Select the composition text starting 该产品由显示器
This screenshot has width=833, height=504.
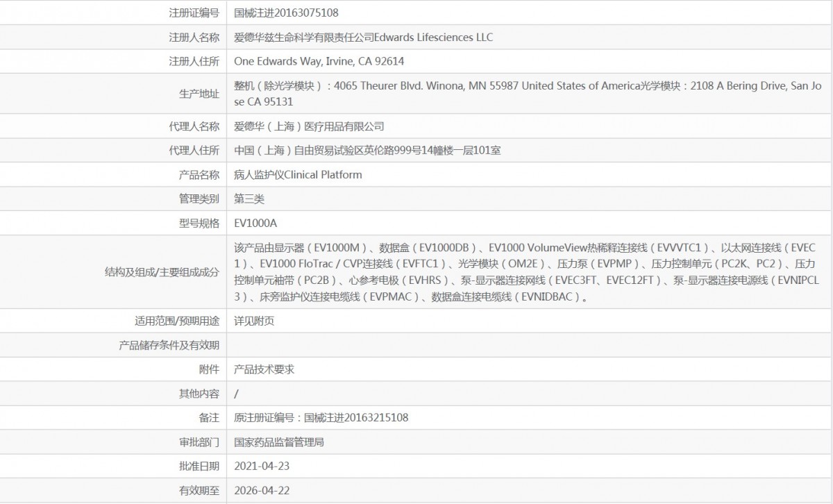click(x=528, y=272)
